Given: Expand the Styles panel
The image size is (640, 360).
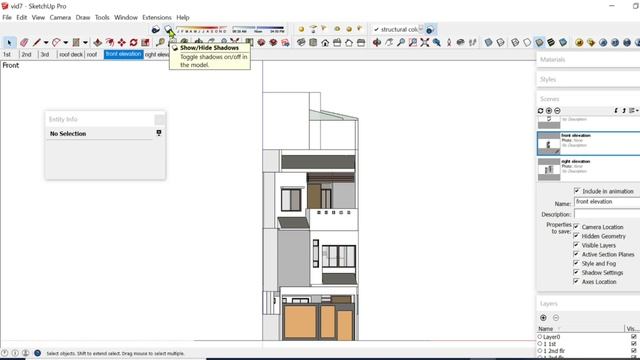Looking at the screenshot, I should [588, 79].
